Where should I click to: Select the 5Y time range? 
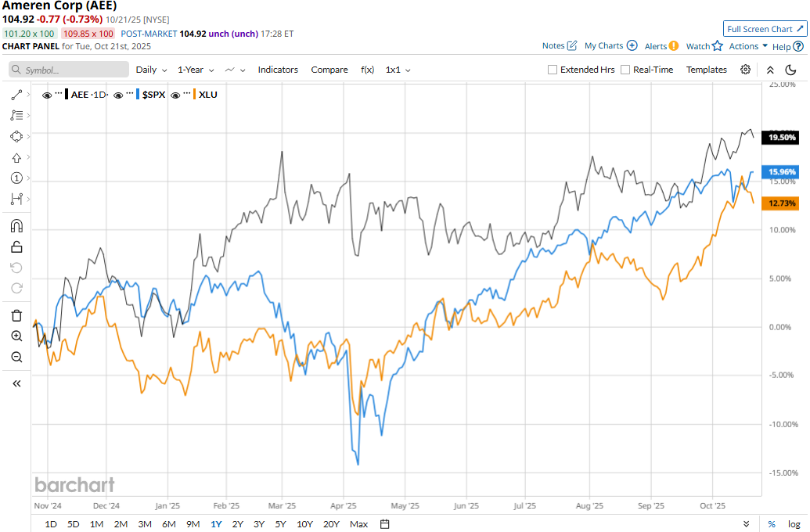[x=280, y=524]
